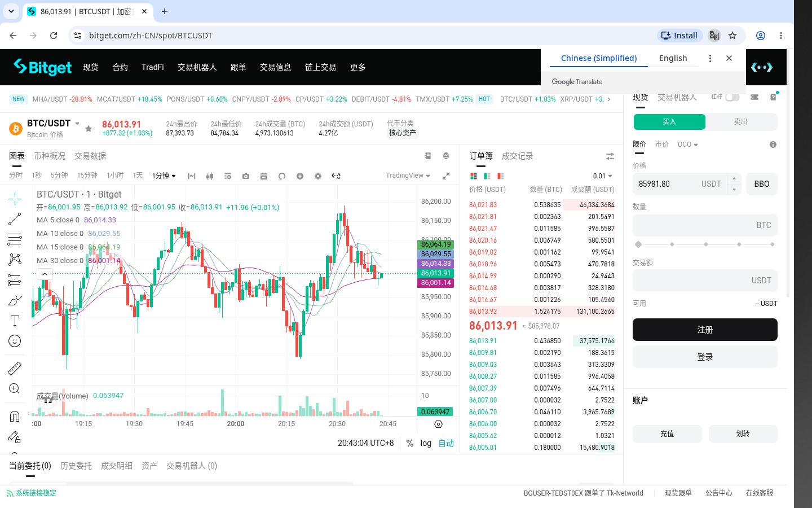
Task: Select the Text annotation tool
Action: point(15,321)
